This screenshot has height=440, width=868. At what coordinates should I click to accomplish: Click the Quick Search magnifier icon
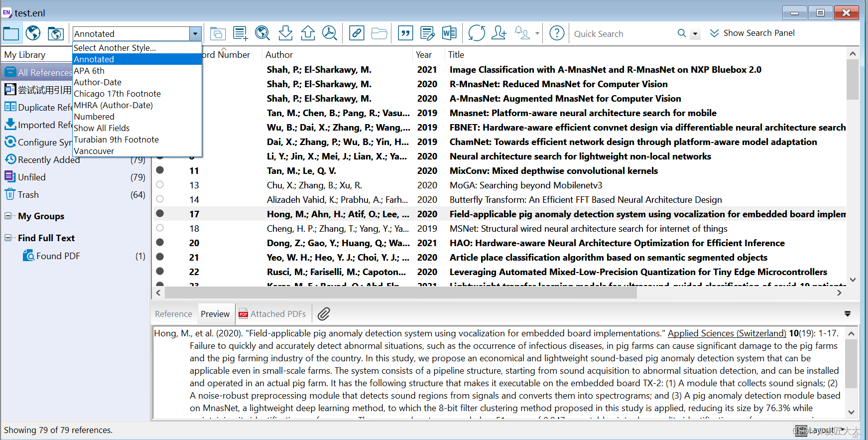pos(682,33)
